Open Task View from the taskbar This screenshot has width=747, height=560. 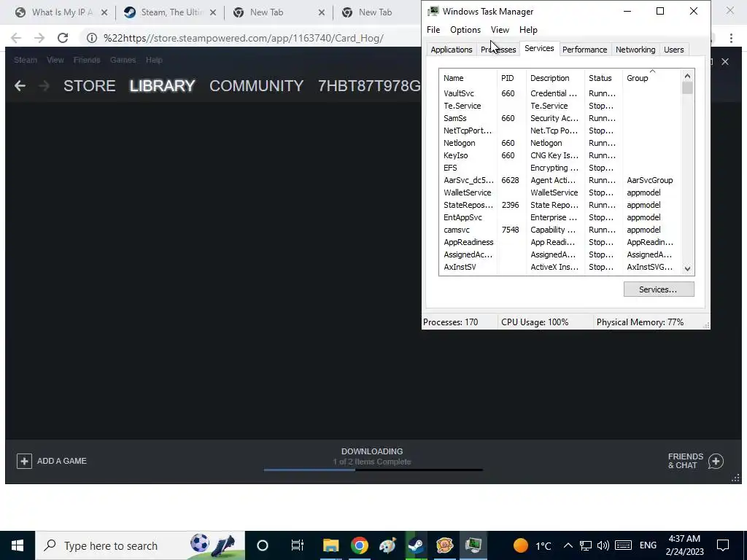click(298, 545)
